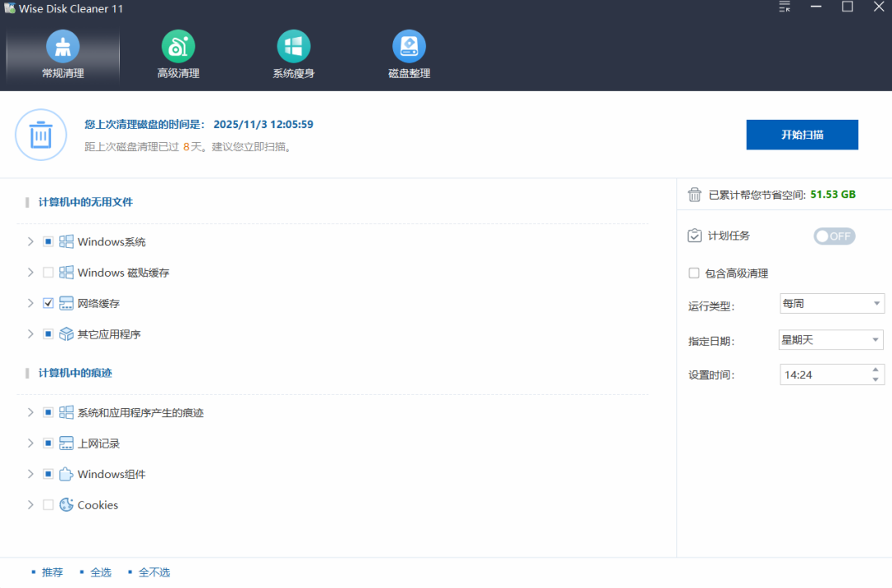892x588 pixels.
Task: Open the hamburger menu in the title bar
Action: tap(783, 7)
